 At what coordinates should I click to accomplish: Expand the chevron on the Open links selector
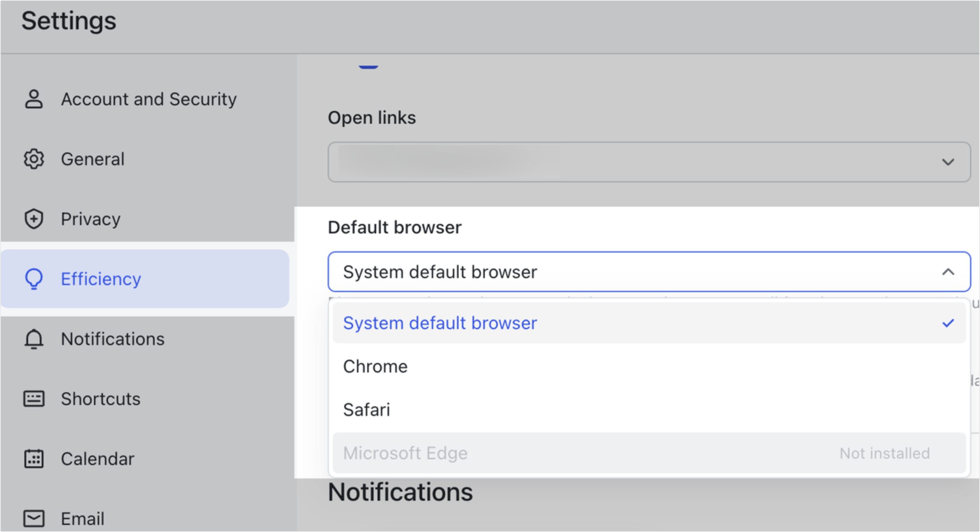pyautogui.click(x=948, y=162)
